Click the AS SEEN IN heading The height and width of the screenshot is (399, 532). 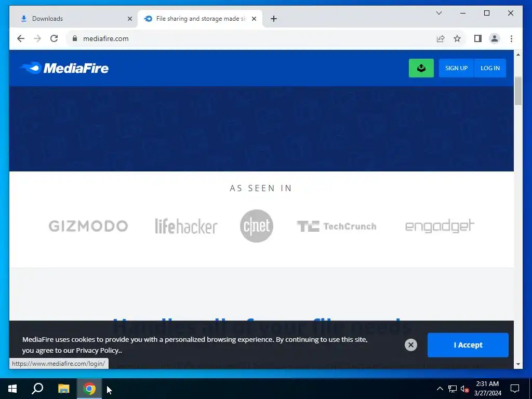pos(261,188)
